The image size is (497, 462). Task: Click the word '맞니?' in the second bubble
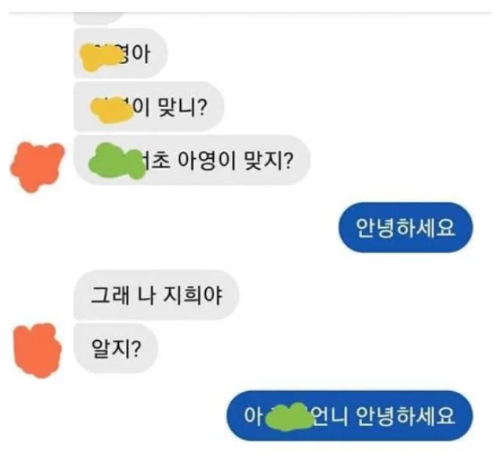[183, 107]
